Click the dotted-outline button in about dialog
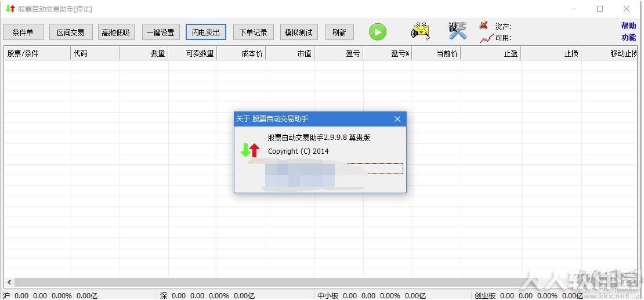Screen dimensions: 644x300 pyautogui.click(x=375, y=168)
